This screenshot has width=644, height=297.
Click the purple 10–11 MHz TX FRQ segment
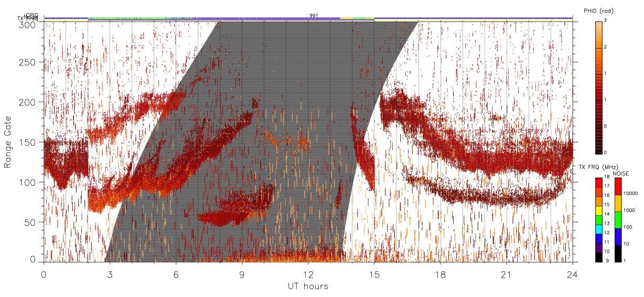[x=598, y=248]
